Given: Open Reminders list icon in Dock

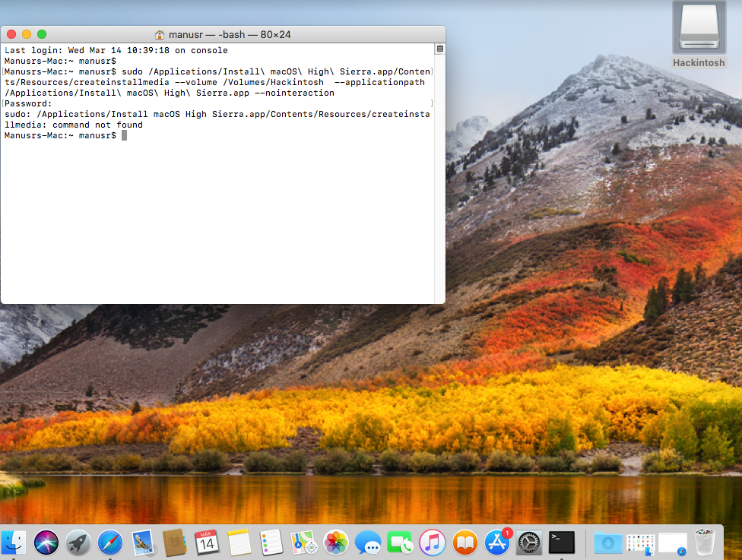Looking at the screenshot, I should pos(271,542).
